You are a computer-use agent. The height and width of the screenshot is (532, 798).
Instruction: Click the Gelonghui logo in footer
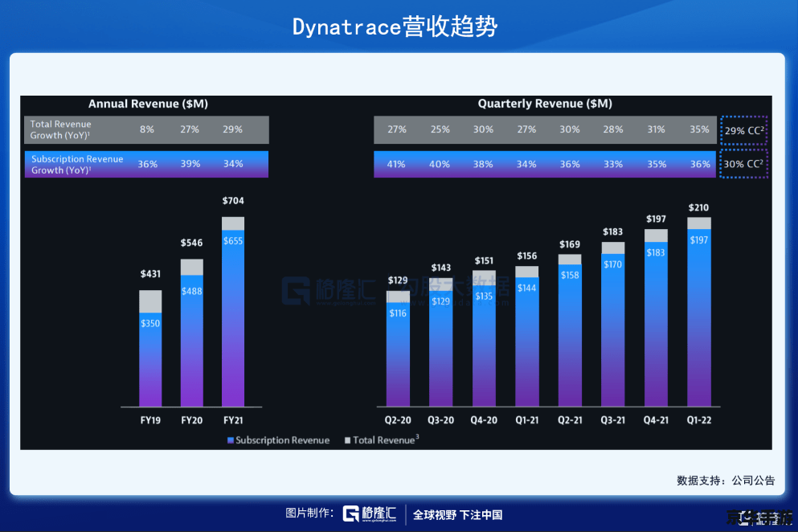[370, 514]
